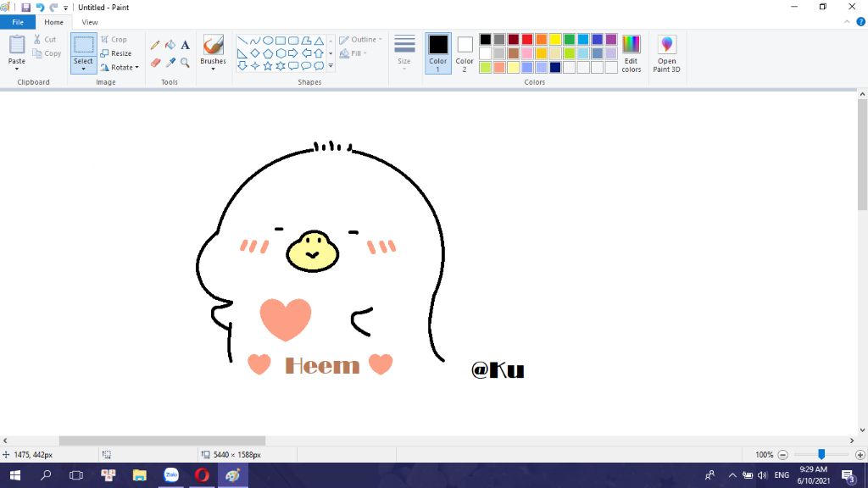Redo the undone action
This screenshot has height=488, width=868.
point(53,7)
